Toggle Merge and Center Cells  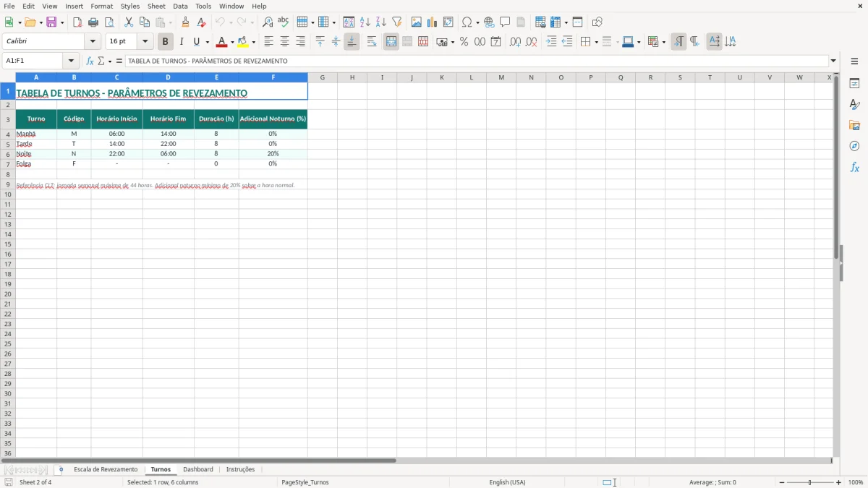pyautogui.click(x=391, y=42)
